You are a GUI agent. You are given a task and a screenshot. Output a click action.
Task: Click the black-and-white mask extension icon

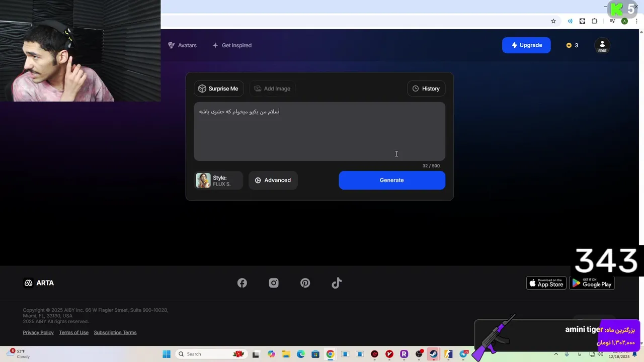[x=582, y=21]
